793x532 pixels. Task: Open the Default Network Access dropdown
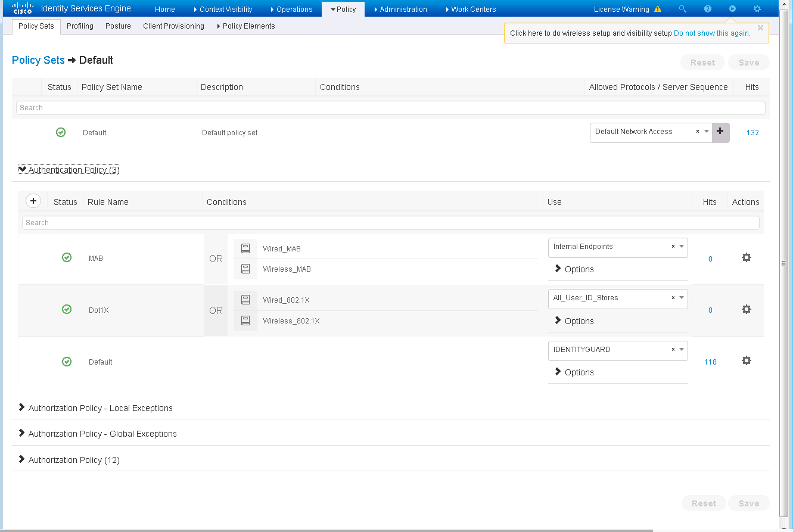[x=707, y=132]
